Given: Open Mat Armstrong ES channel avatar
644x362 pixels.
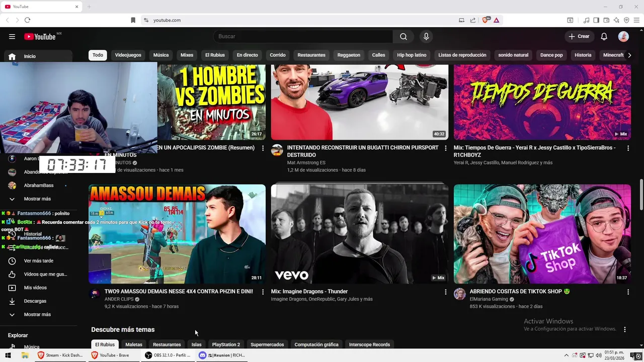Looking at the screenshot, I should point(277,150).
